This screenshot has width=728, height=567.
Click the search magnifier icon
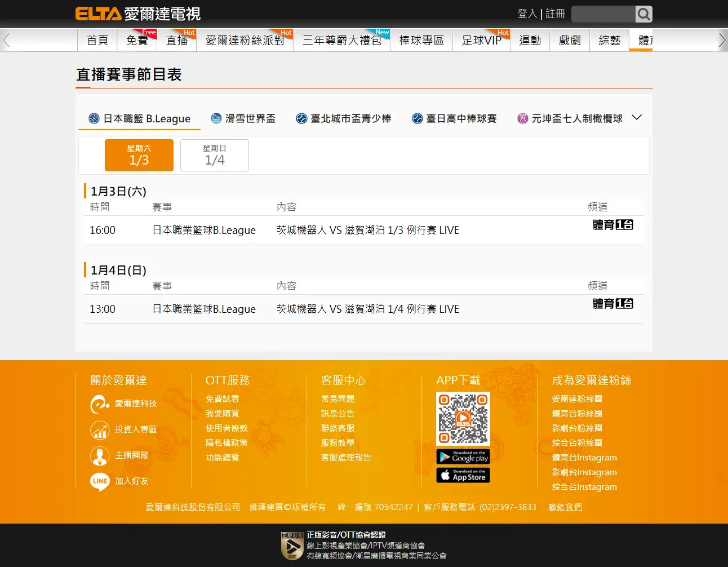(643, 14)
